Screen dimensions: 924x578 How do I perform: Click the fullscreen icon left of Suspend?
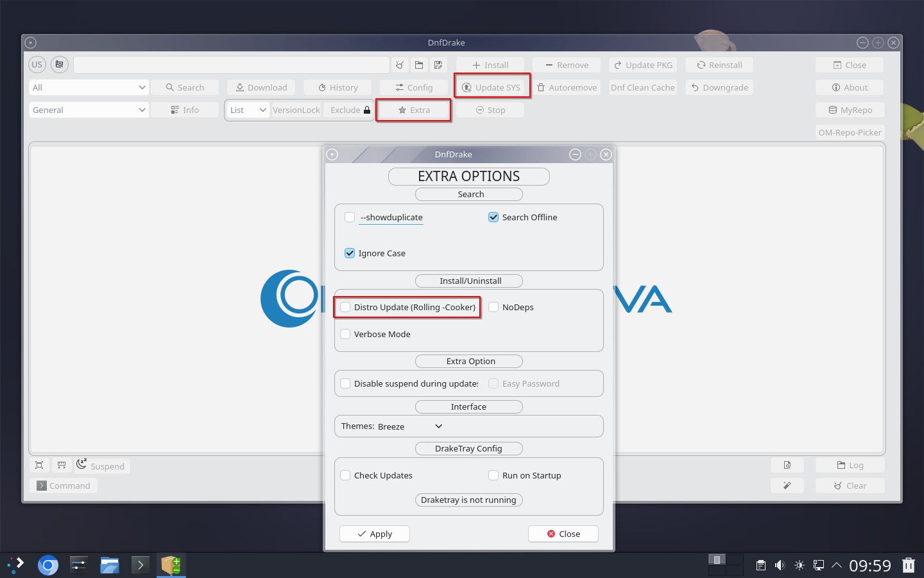tap(39, 466)
